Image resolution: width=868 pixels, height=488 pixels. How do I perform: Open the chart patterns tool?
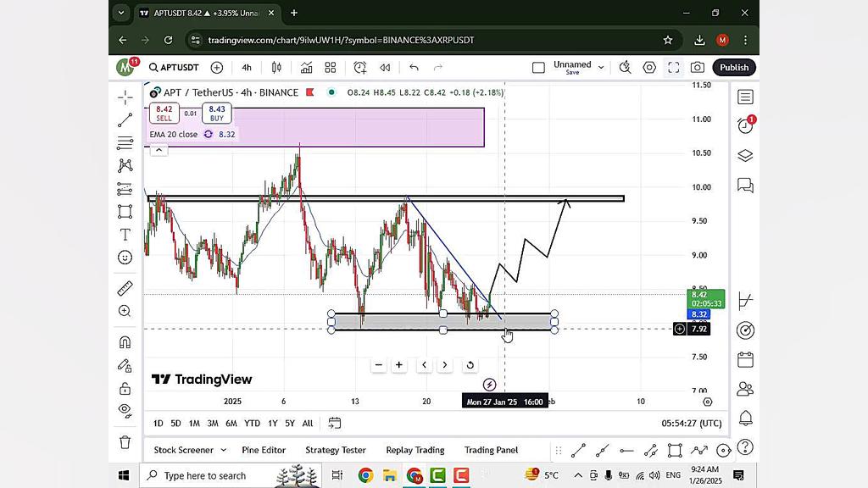point(125,165)
